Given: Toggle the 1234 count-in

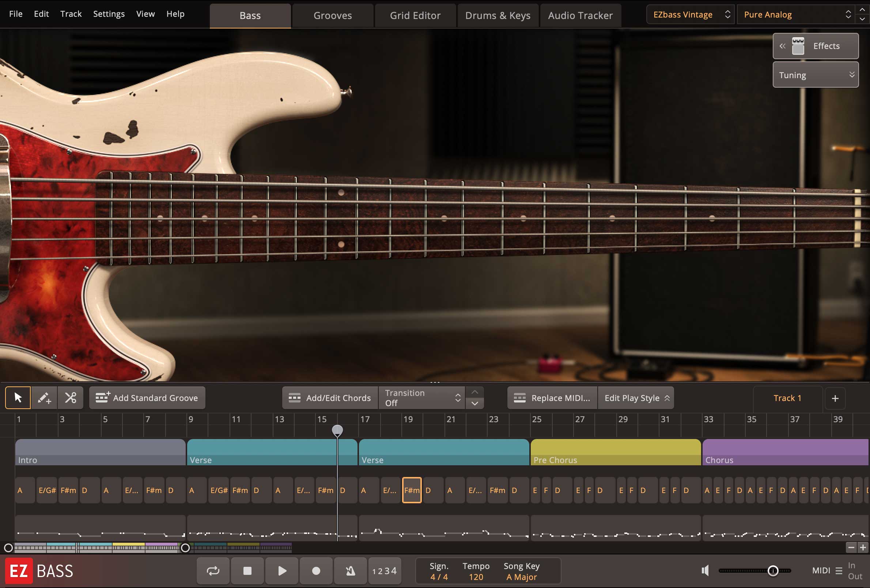Looking at the screenshot, I should [385, 571].
